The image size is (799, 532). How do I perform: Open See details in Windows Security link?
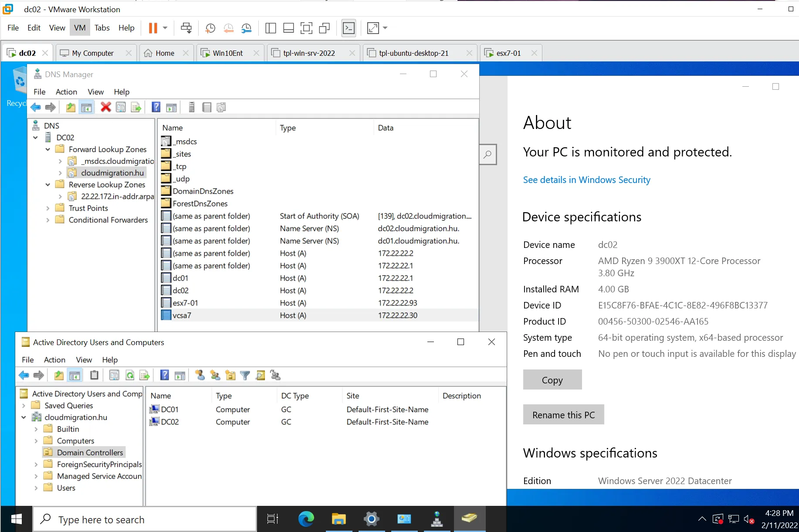pos(586,180)
